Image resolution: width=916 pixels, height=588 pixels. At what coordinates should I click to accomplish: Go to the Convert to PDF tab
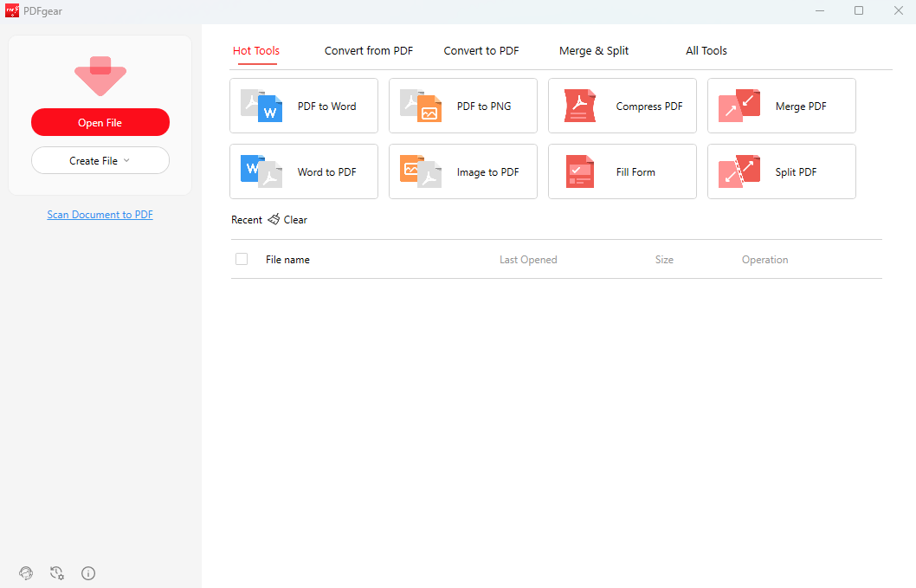[481, 51]
